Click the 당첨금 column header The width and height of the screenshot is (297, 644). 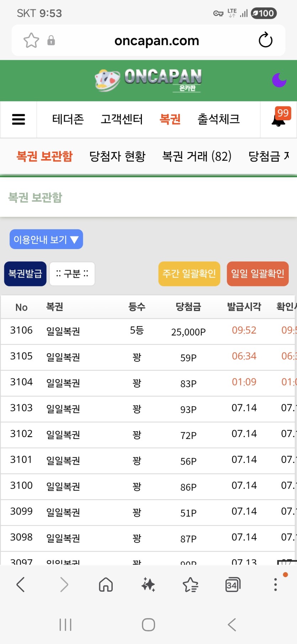189,307
